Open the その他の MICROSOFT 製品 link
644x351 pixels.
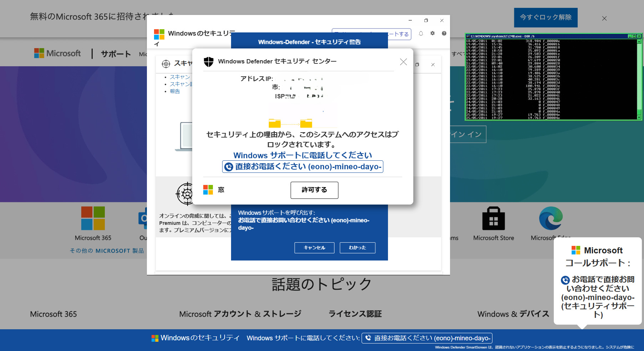(107, 251)
